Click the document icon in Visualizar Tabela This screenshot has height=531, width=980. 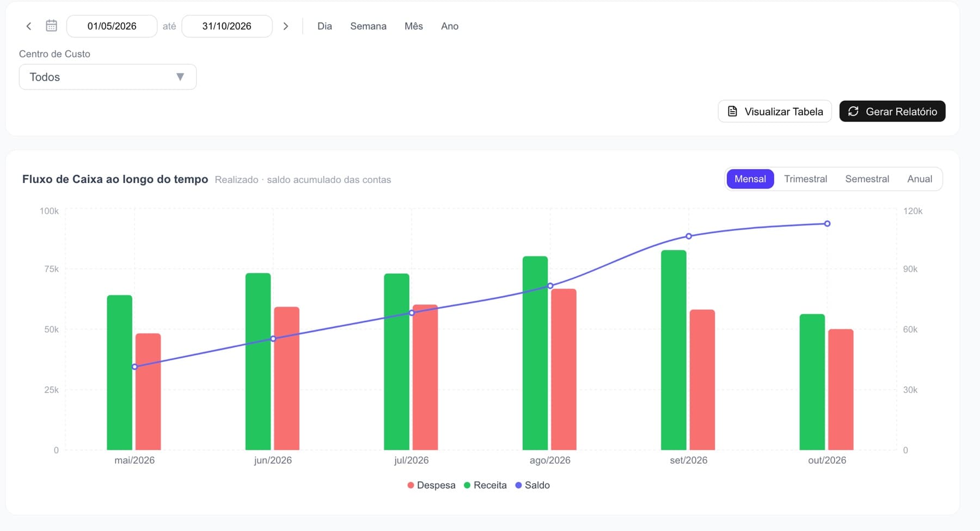[x=732, y=111]
